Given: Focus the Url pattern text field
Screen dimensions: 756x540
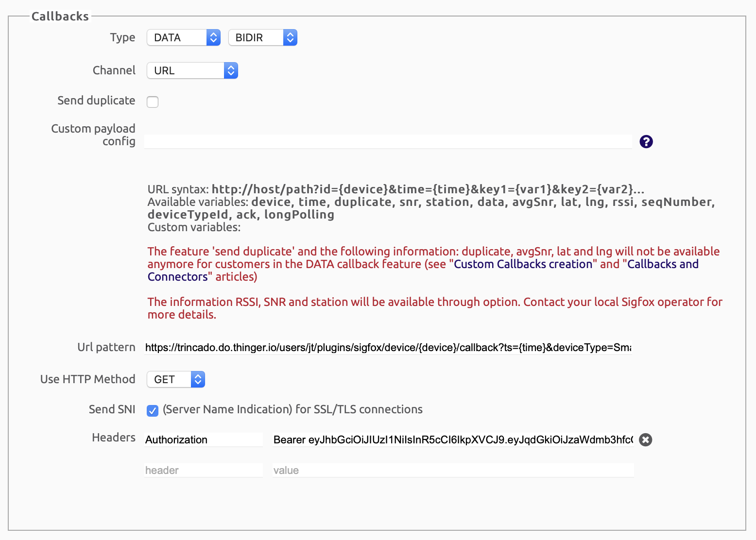Looking at the screenshot, I should coord(388,347).
